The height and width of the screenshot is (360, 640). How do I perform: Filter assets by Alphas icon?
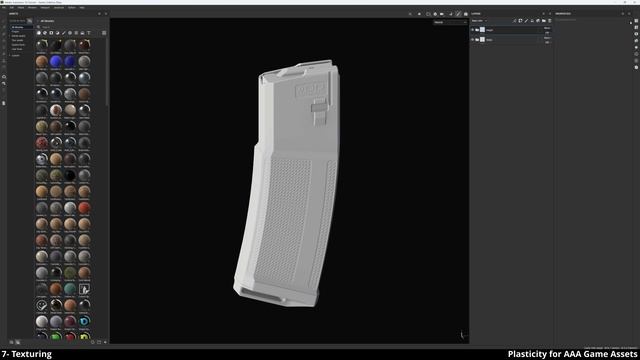click(70, 33)
